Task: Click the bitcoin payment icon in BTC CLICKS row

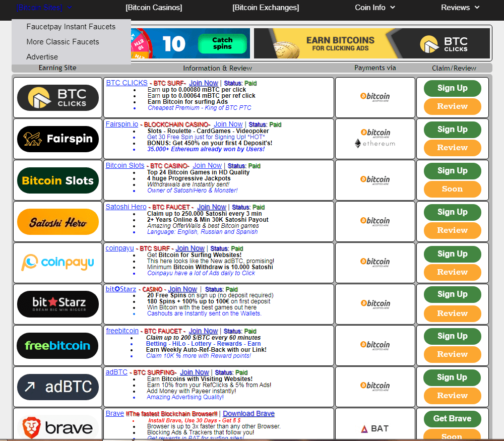Action: pyautogui.click(x=375, y=97)
